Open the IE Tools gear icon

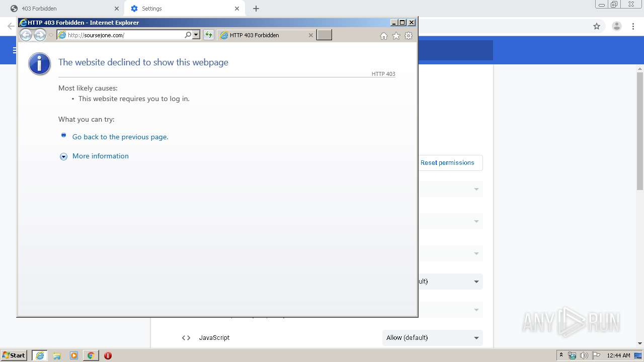click(409, 36)
